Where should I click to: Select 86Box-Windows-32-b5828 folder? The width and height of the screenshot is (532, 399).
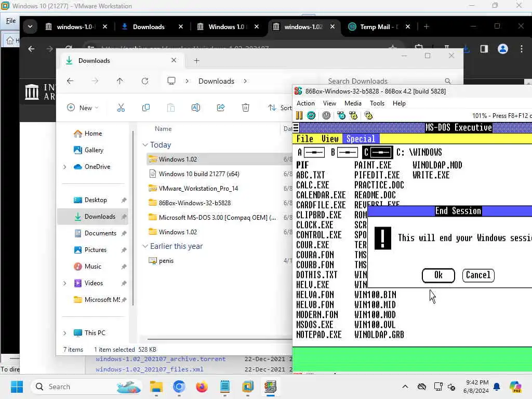[194, 203]
